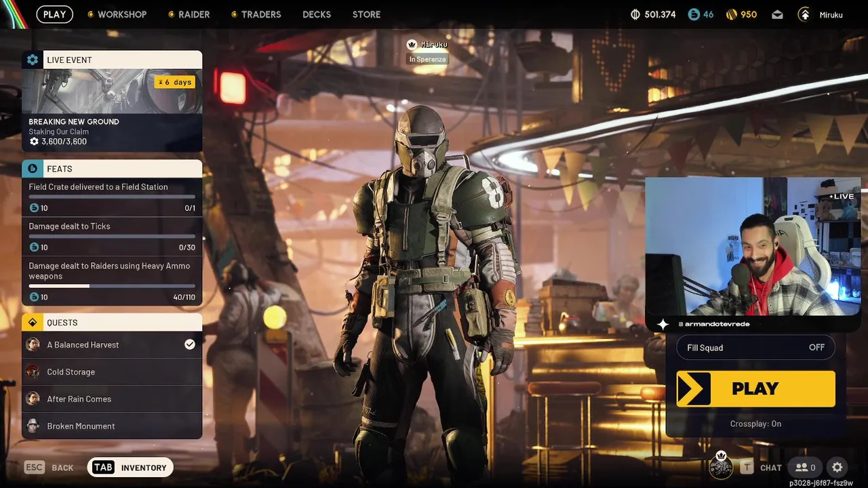Click the squad leader avatar icon at bottom
The height and width of the screenshot is (488, 868).
(x=721, y=466)
